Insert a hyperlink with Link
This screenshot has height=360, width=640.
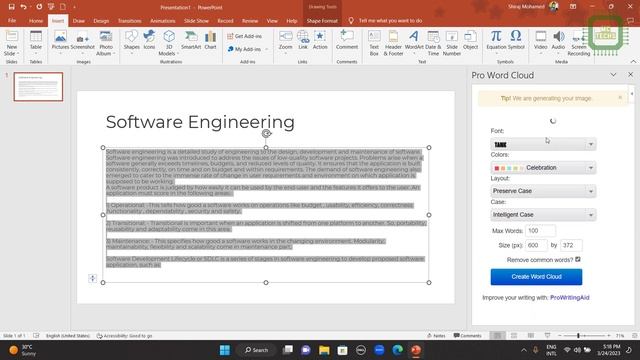303,41
